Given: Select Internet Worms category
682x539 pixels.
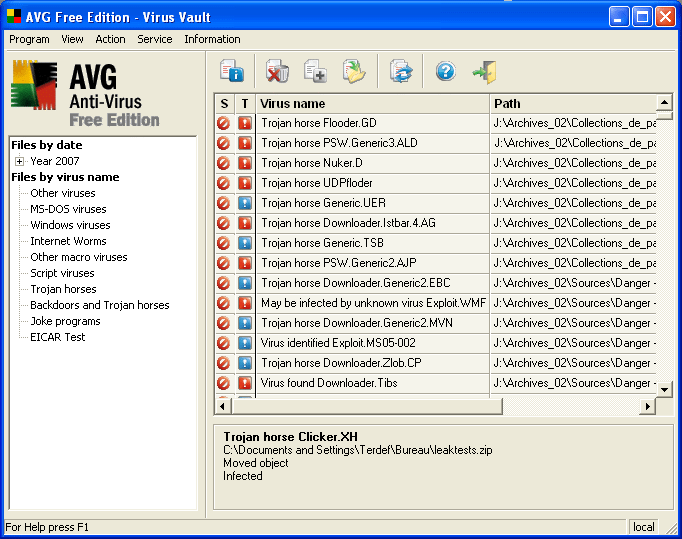Looking at the screenshot, I should 68,241.
